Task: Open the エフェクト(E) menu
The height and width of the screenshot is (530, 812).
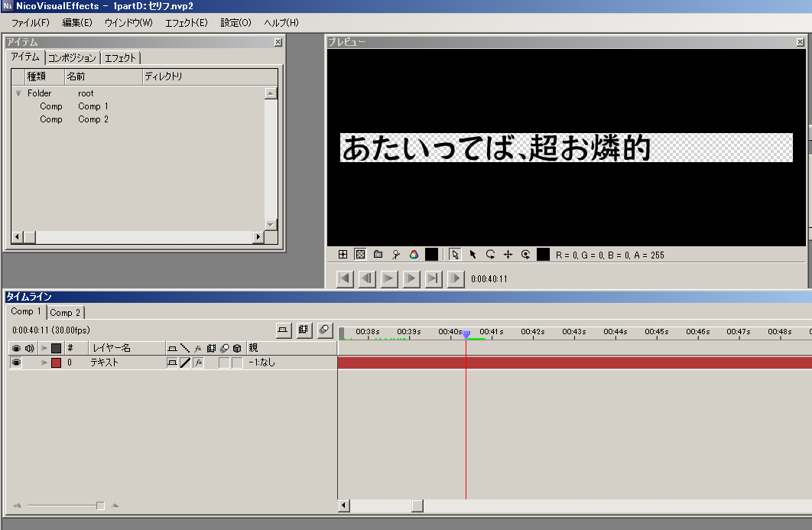Action: (187, 23)
